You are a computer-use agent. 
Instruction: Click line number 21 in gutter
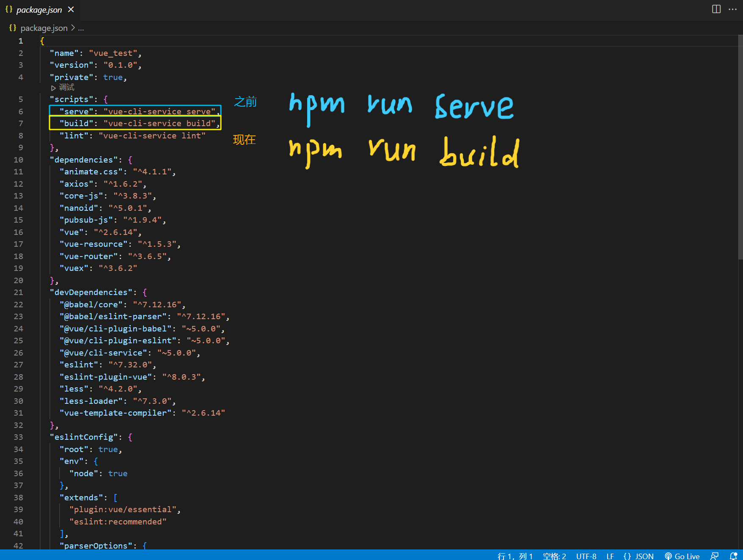coord(18,292)
